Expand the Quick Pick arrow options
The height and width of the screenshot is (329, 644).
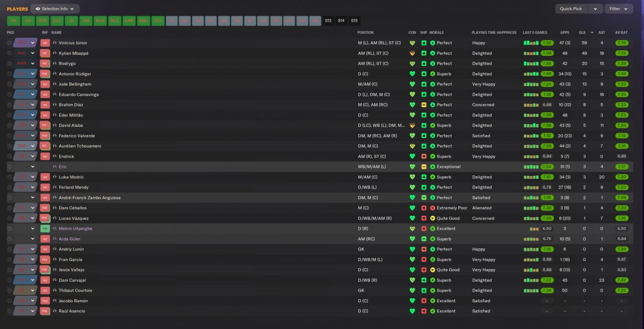pos(595,9)
